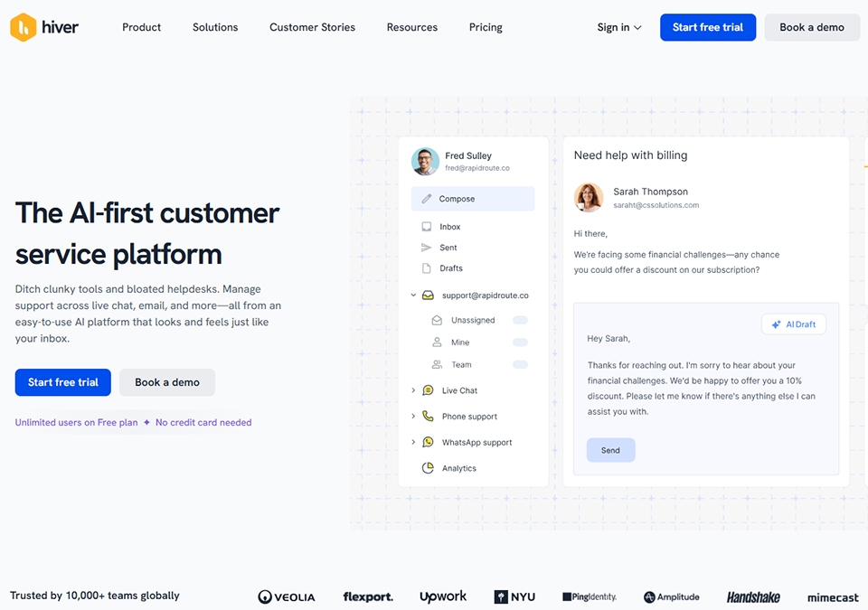Click Fred Sulley's avatar
Viewport: 868px width, 610px height.
(x=425, y=161)
